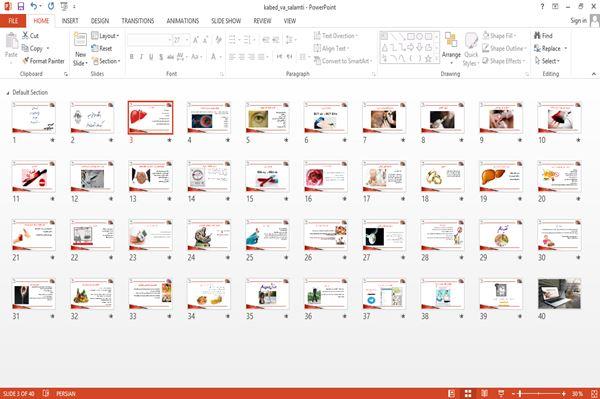
Task: Select slide 5 eye thumbnail
Action: click(x=267, y=117)
